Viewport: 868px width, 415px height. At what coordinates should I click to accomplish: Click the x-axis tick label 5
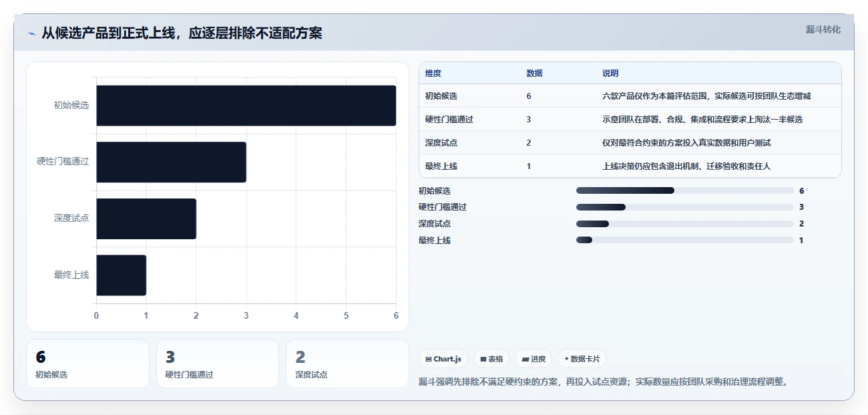(346, 315)
